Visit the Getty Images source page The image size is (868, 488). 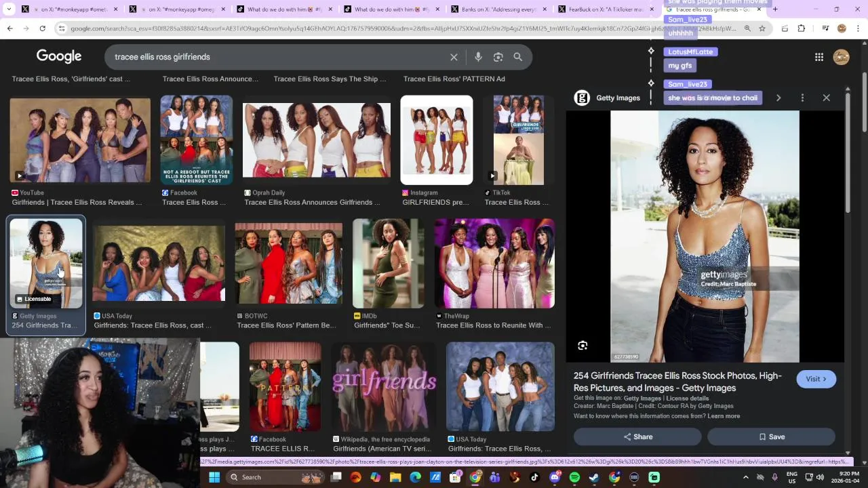pos(816,379)
